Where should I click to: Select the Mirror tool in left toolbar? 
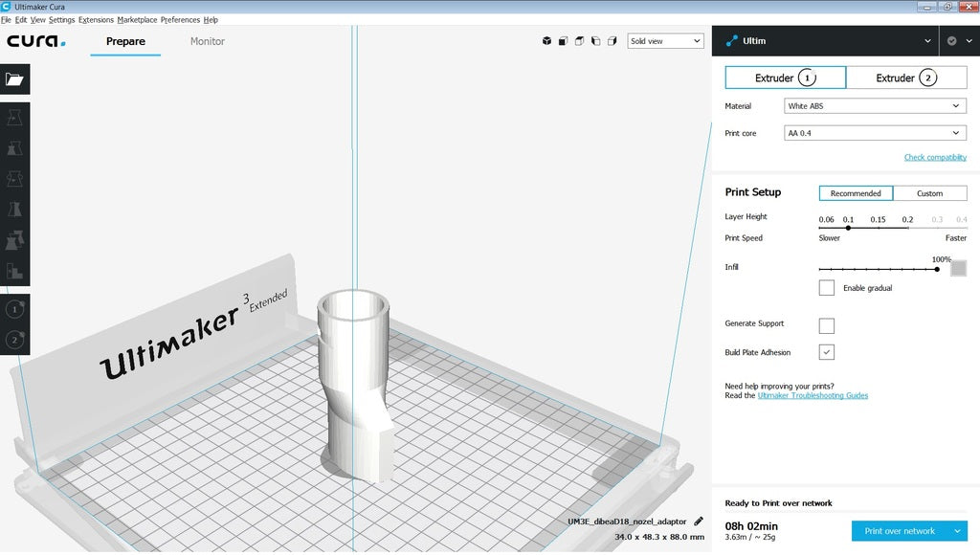(14, 210)
